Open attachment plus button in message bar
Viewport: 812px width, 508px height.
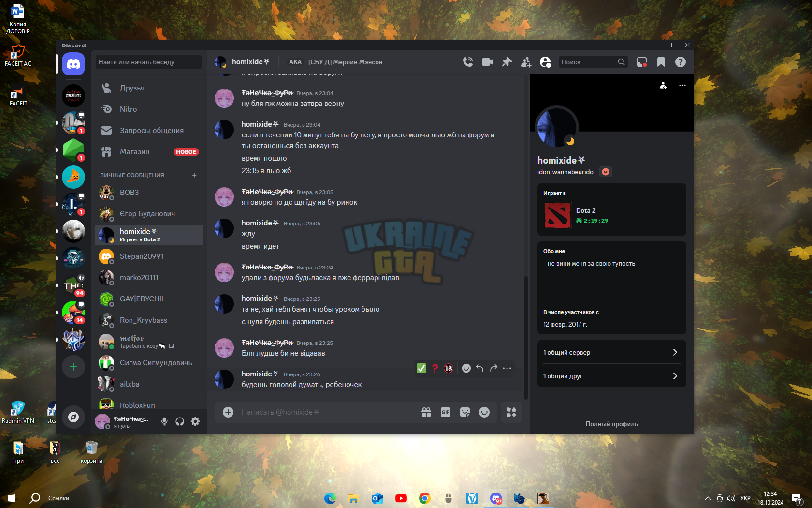click(228, 412)
